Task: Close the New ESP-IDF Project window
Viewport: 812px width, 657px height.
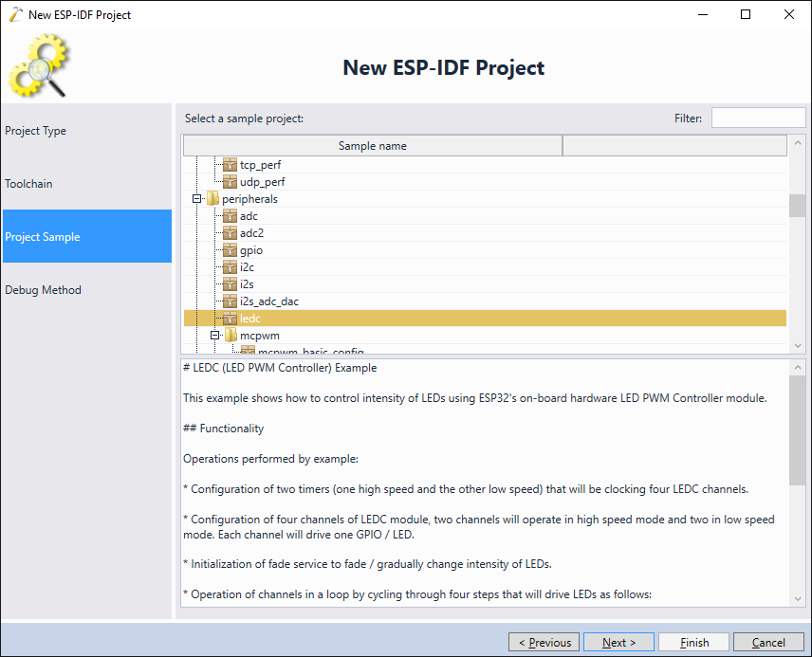Action: (788, 14)
